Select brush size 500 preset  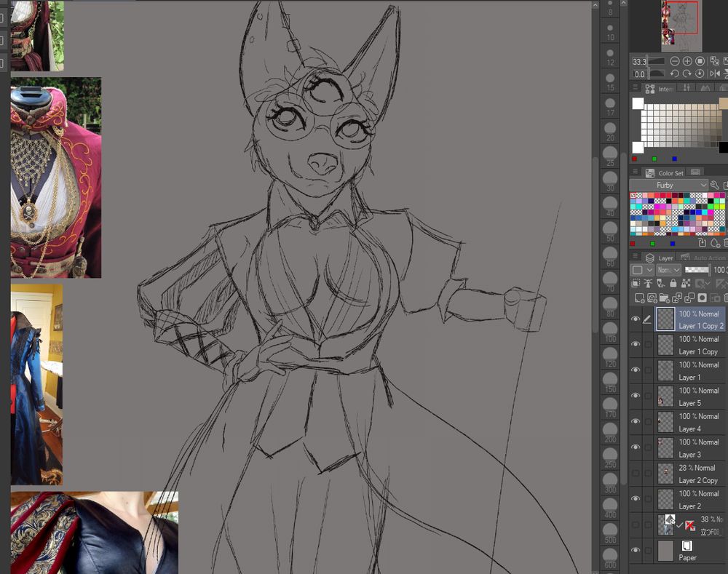click(610, 534)
